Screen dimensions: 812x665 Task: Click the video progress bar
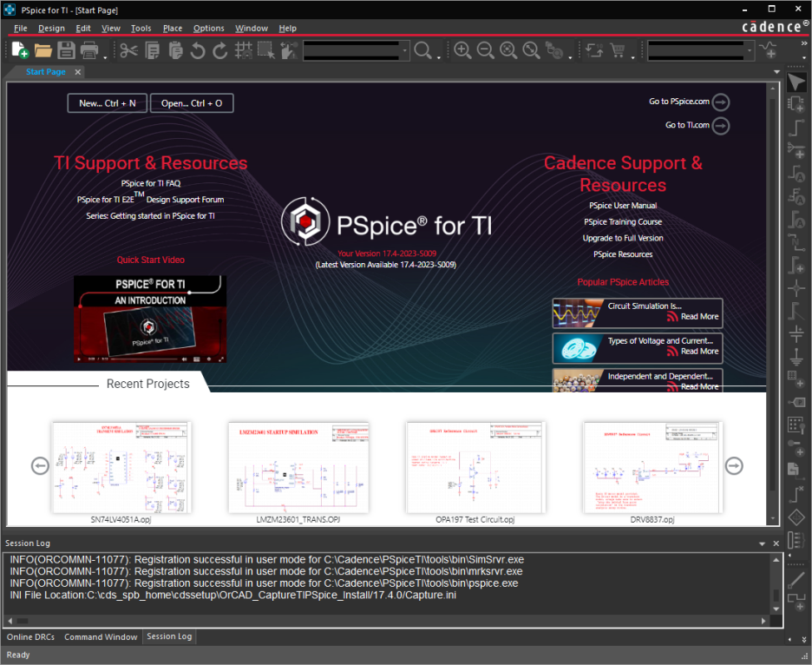(x=144, y=359)
